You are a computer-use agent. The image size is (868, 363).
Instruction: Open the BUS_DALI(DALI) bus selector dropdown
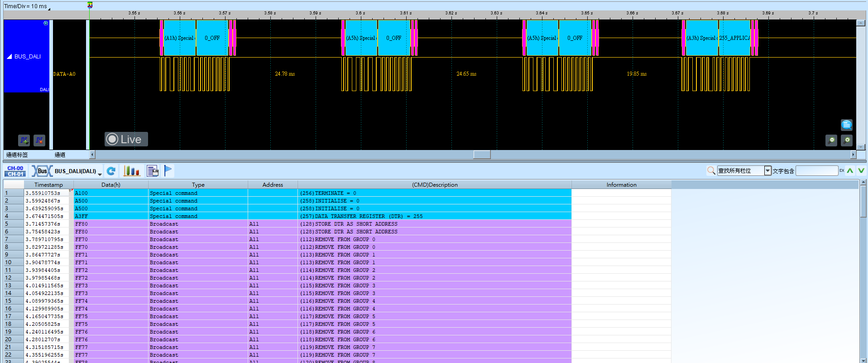point(100,174)
